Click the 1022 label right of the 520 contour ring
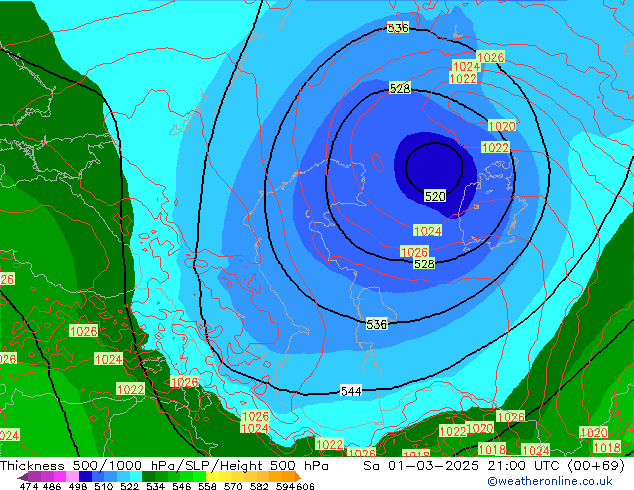634x490 pixels. 495,148
